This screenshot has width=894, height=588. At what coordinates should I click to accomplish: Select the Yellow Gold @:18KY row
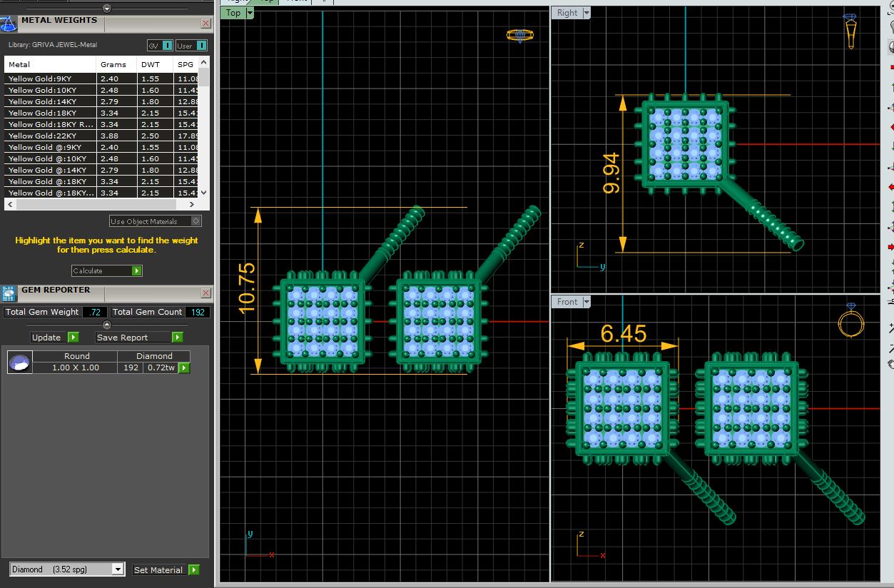[x=101, y=181]
